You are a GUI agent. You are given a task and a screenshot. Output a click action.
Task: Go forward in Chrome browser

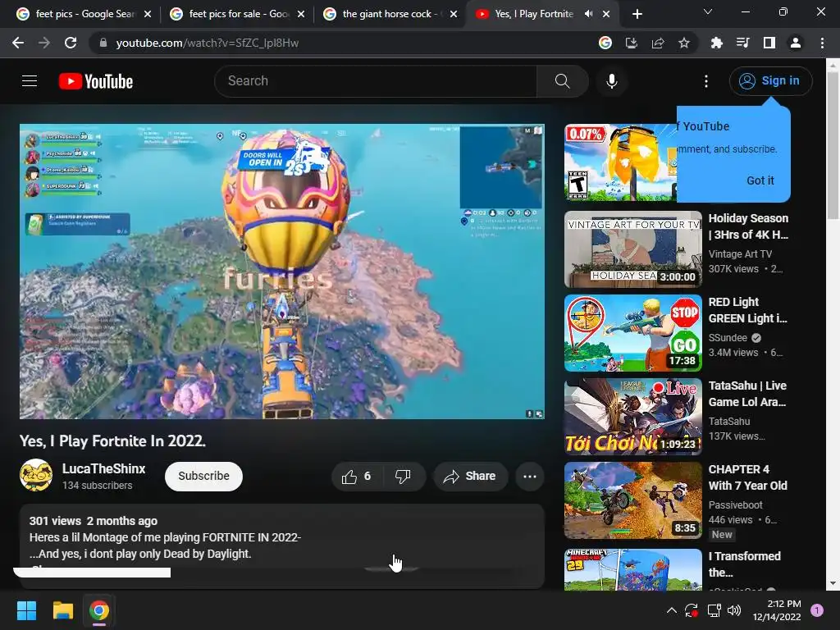click(x=44, y=43)
